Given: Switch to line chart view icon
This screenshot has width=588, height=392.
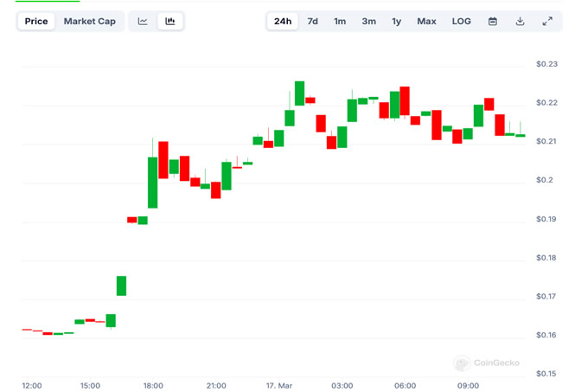Looking at the screenshot, I should [x=143, y=22].
